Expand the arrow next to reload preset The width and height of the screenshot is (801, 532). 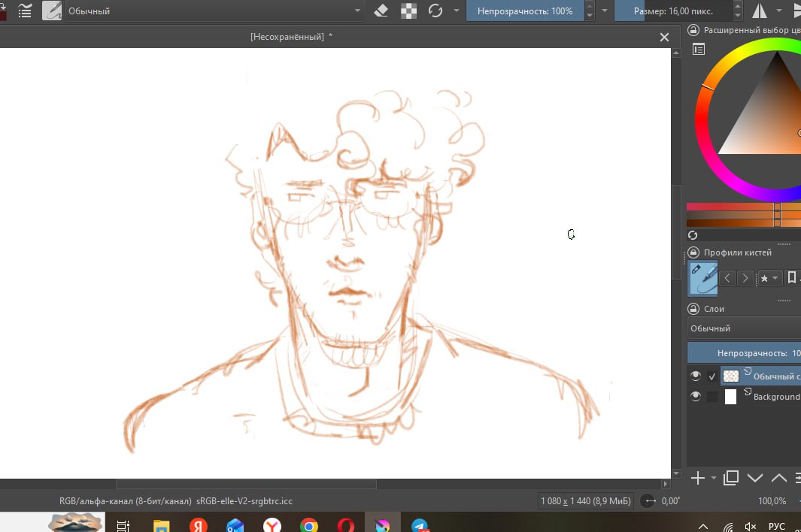457,11
